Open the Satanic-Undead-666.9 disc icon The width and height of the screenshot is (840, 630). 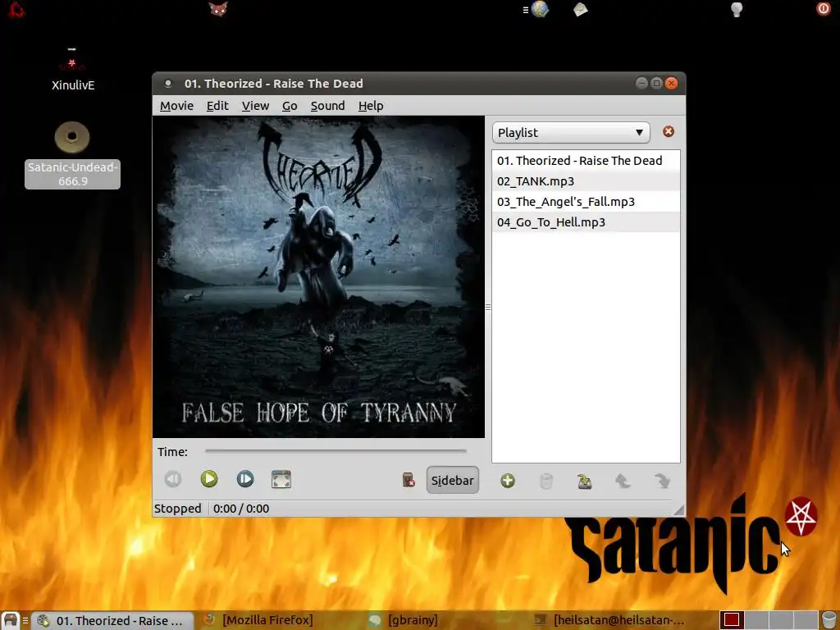click(x=72, y=154)
